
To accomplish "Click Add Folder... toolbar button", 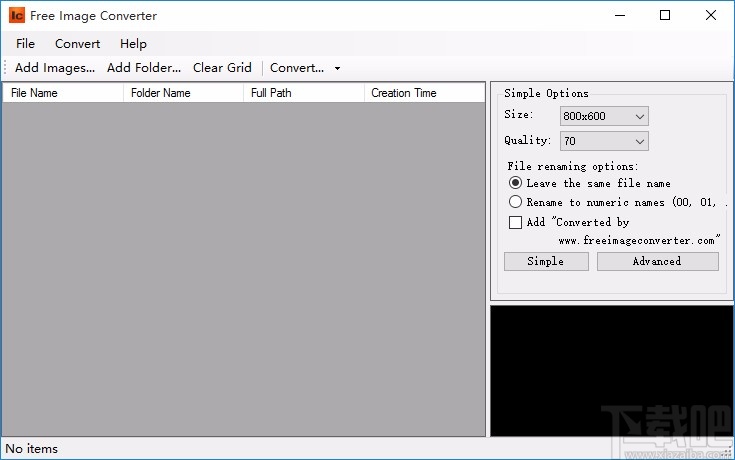I will click(x=144, y=68).
